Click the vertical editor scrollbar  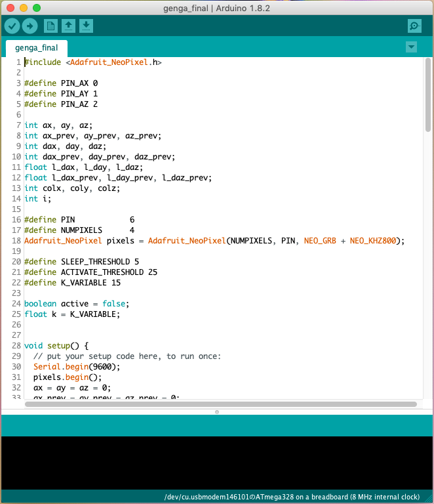coord(428,94)
